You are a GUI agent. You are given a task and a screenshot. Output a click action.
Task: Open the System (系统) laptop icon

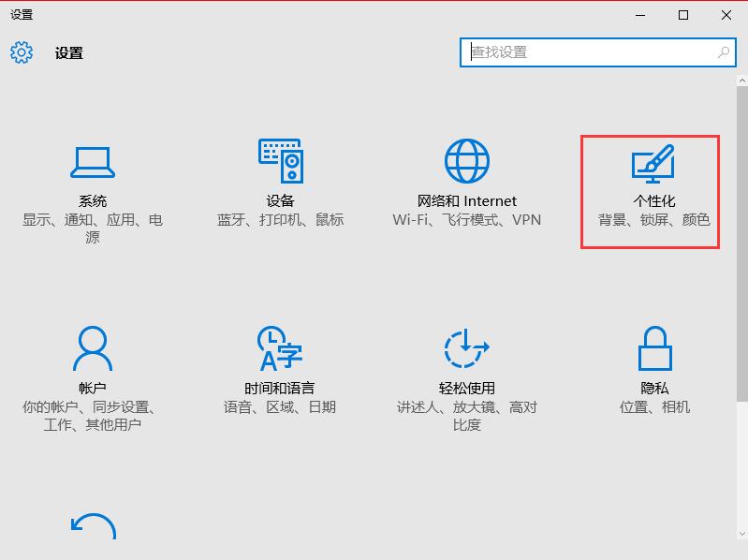tap(93, 162)
